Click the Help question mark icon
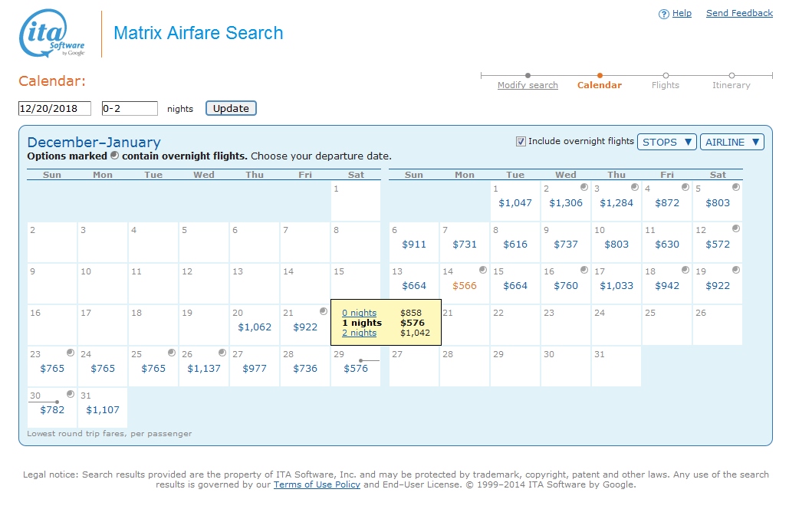812x509 pixels. pos(662,13)
